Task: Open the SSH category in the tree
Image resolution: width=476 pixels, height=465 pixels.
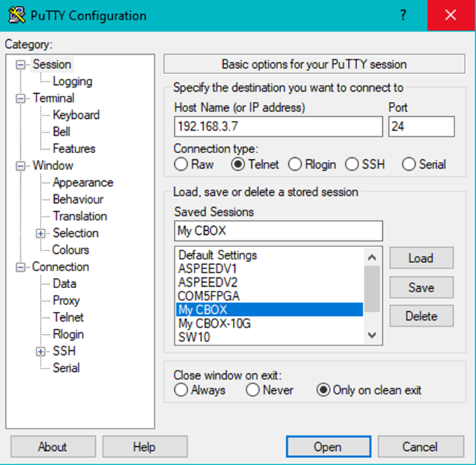Action: point(64,351)
